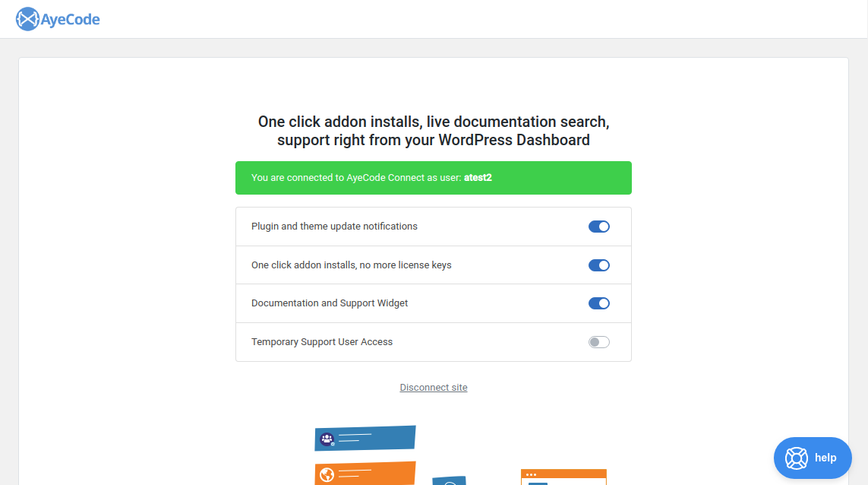Open the help widget button

click(812, 458)
